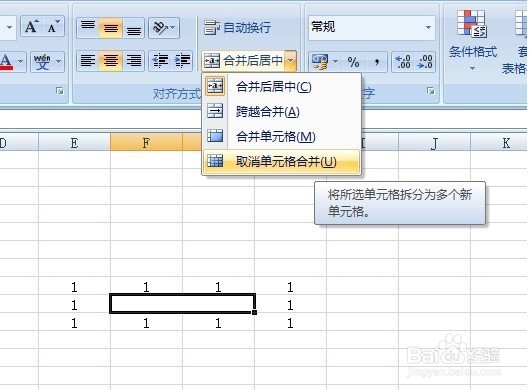Expand the font color dropdown arrow

(20, 61)
